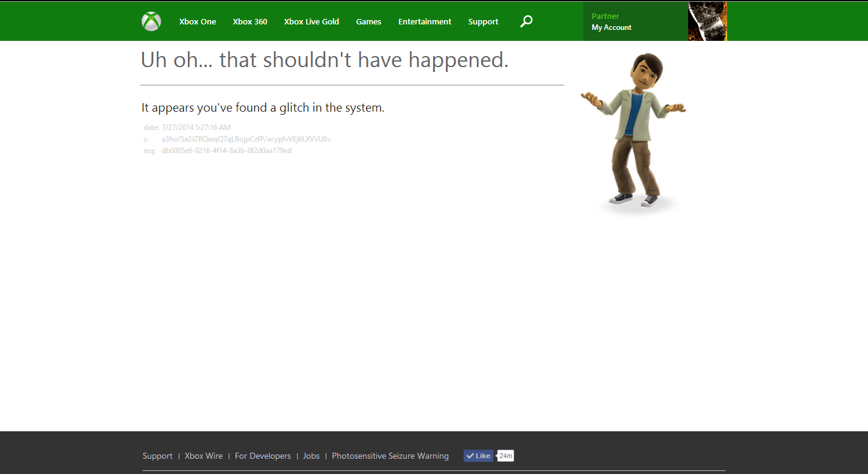
Task: Open the Games menu
Action: [x=369, y=21]
